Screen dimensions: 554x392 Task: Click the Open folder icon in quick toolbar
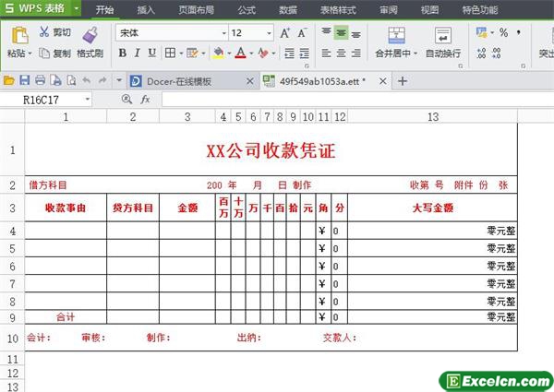tap(9, 81)
